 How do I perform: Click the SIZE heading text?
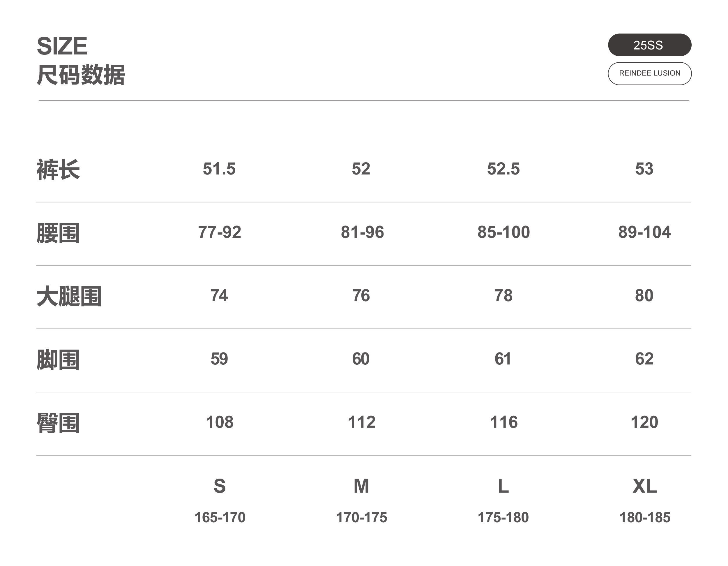(x=62, y=46)
